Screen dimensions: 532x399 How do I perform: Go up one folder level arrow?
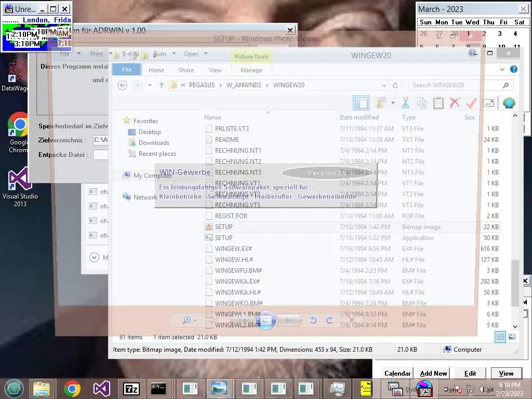162,85
